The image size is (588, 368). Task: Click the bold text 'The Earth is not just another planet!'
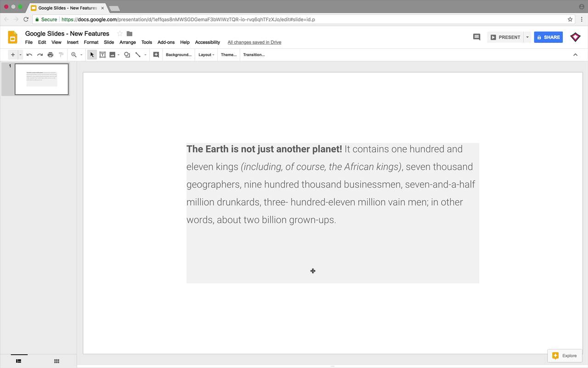(x=264, y=149)
